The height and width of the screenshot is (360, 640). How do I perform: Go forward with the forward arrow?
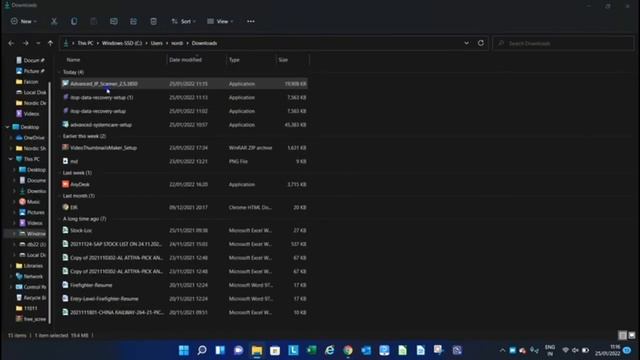[x=25, y=43]
